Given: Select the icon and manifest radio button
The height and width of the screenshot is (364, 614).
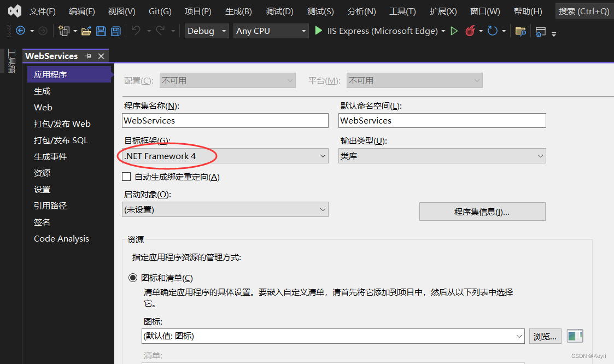Looking at the screenshot, I should (x=133, y=278).
